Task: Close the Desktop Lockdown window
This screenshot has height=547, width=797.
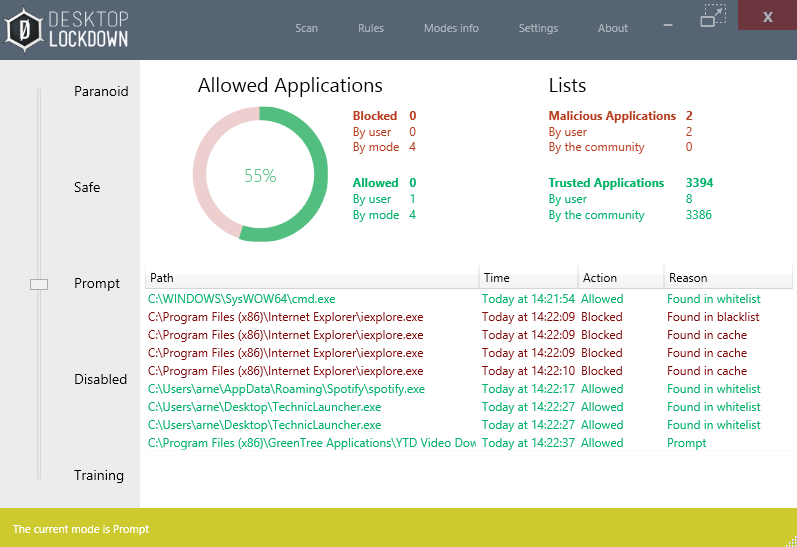Action: [767, 16]
